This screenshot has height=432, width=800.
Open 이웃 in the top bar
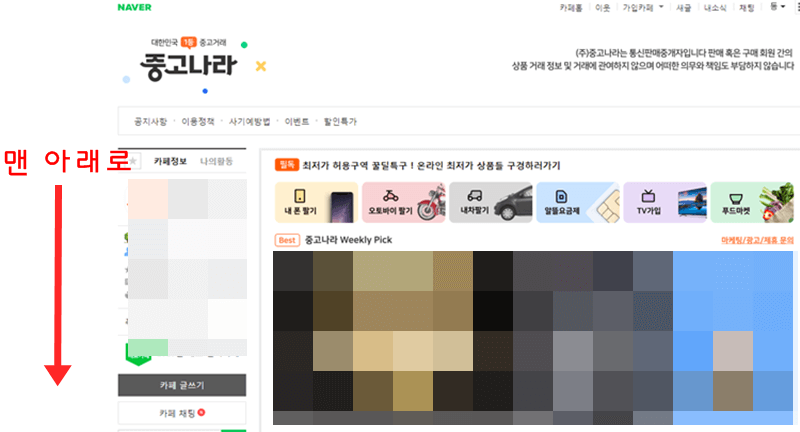coord(603,8)
